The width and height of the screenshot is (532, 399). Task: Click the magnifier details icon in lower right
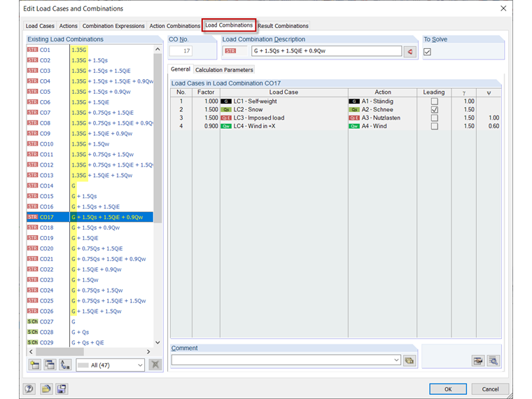(x=493, y=360)
